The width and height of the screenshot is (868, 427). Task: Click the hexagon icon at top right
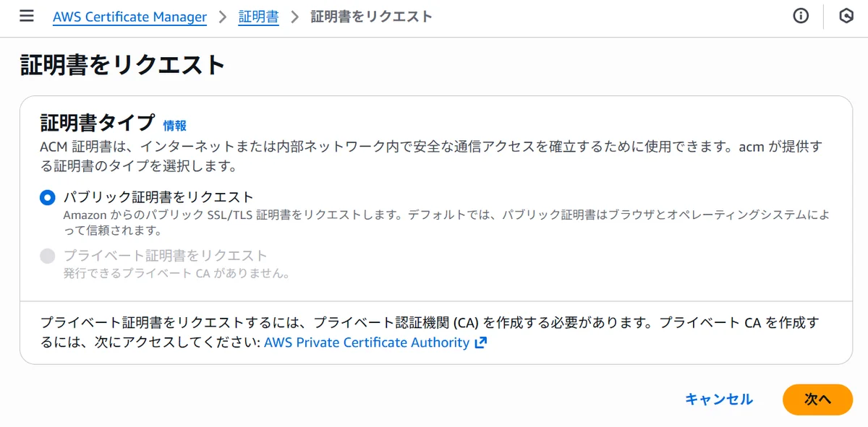(846, 17)
